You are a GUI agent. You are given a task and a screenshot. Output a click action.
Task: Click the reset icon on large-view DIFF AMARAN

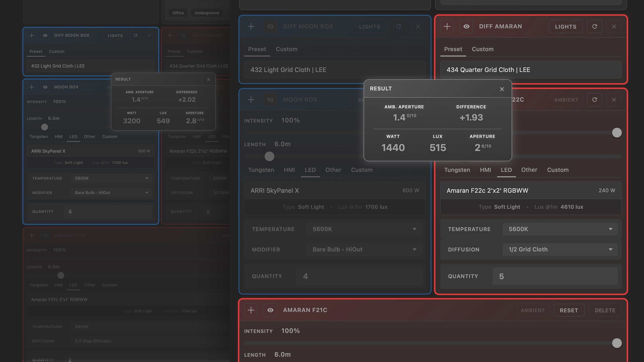tap(594, 26)
